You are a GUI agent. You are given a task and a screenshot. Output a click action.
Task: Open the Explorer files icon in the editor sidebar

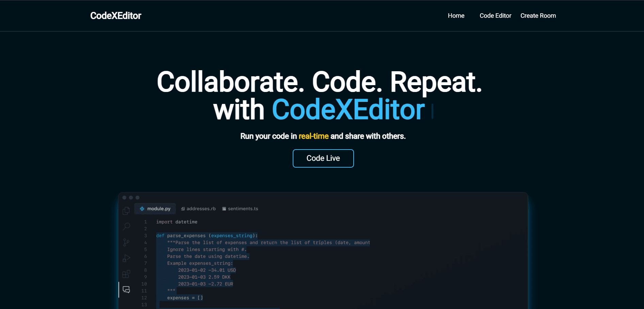coord(126,211)
